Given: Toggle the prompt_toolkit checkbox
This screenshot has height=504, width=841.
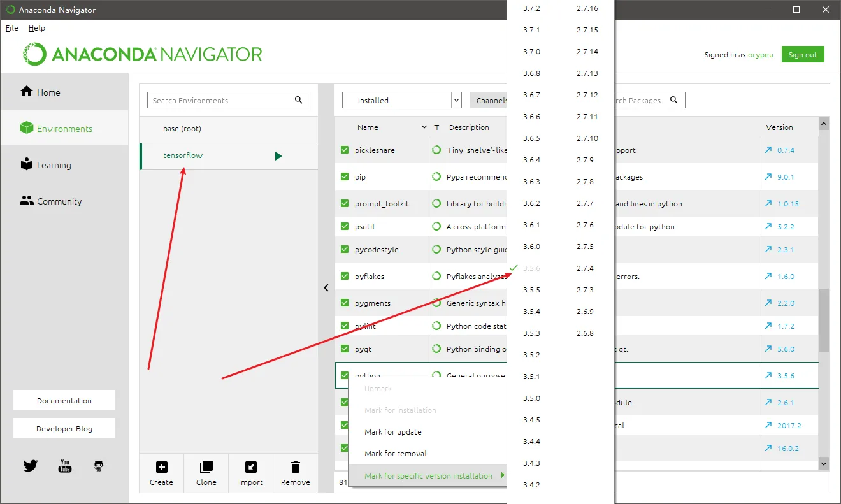Looking at the screenshot, I should (345, 204).
